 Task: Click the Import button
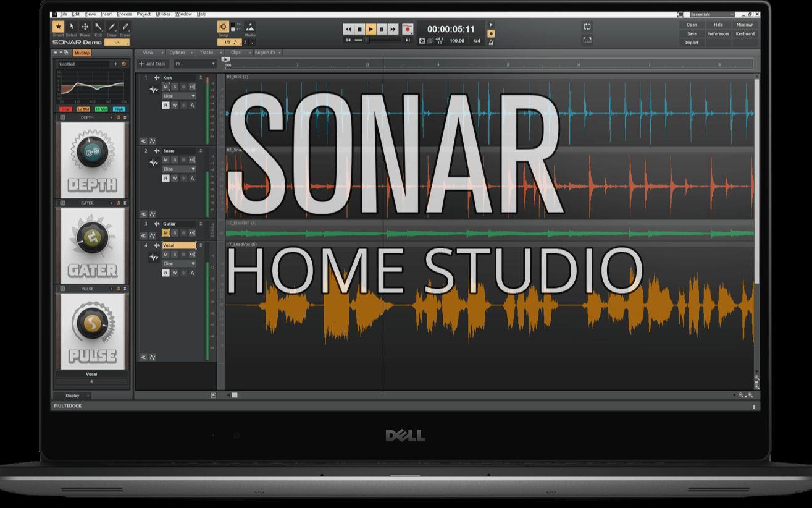coord(692,43)
